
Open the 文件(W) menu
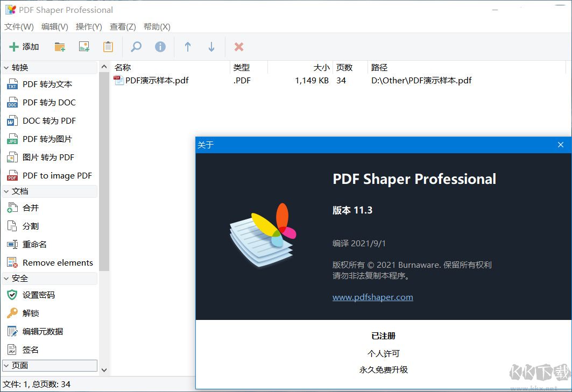(19, 26)
